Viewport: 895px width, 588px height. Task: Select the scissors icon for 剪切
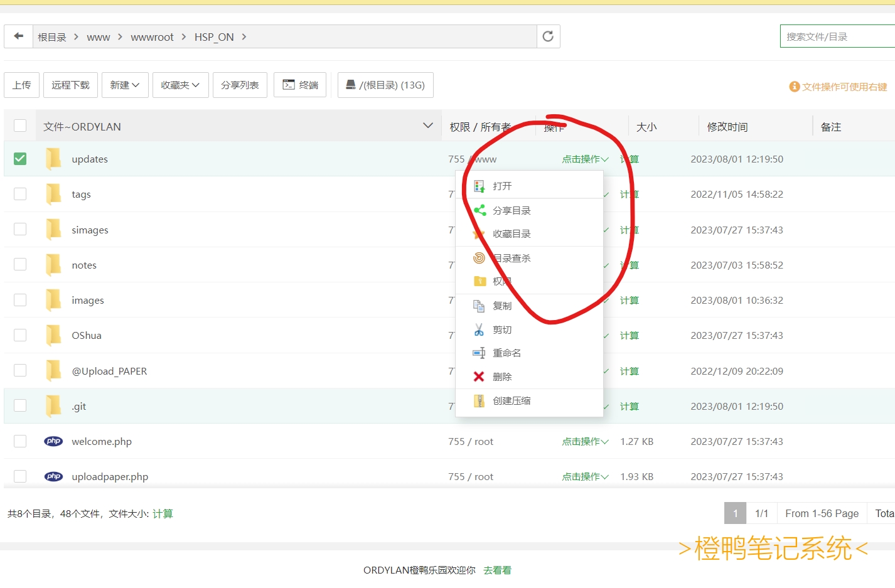point(479,329)
